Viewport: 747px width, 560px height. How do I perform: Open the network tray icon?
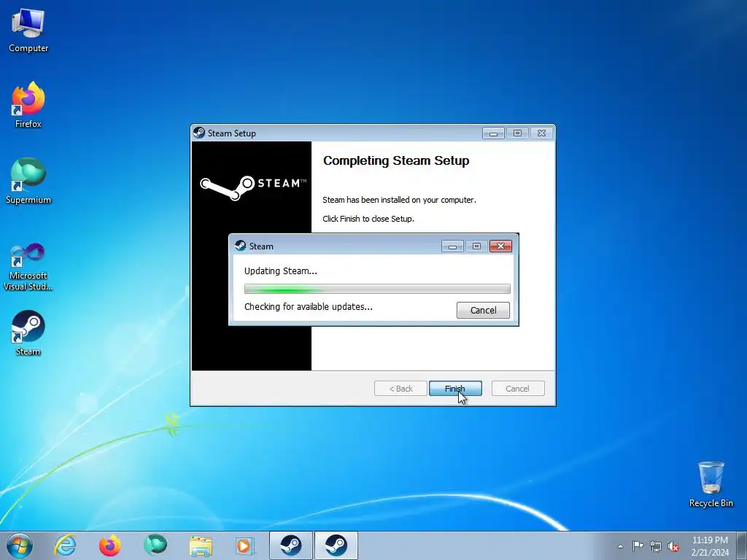pyautogui.click(x=656, y=546)
